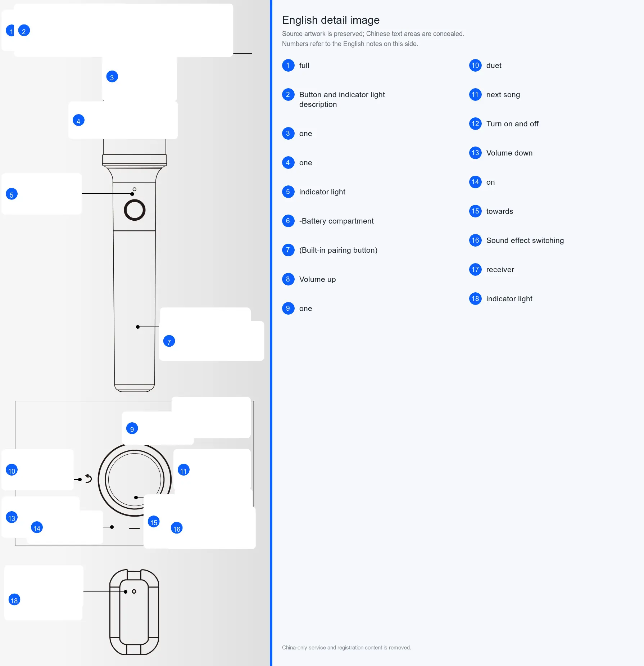Click legend text 'next song'

503,95
